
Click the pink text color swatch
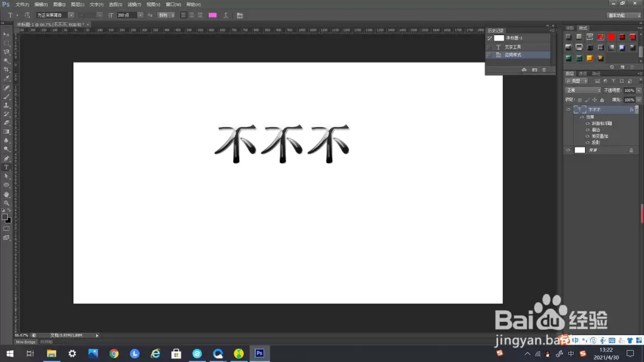click(x=213, y=15)
